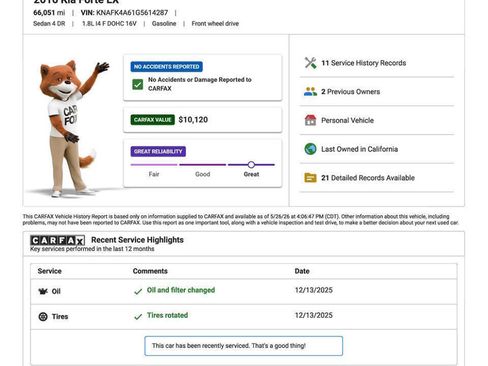488x366 pixels.
Task: Click the VIN number KNAFK4A61G5614287
Action: (132, 13)
